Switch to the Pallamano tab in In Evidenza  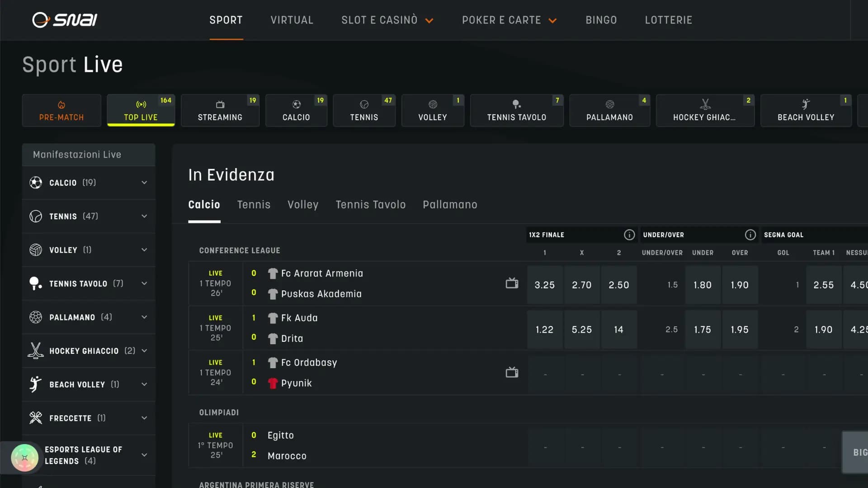[x=450, y=205]
